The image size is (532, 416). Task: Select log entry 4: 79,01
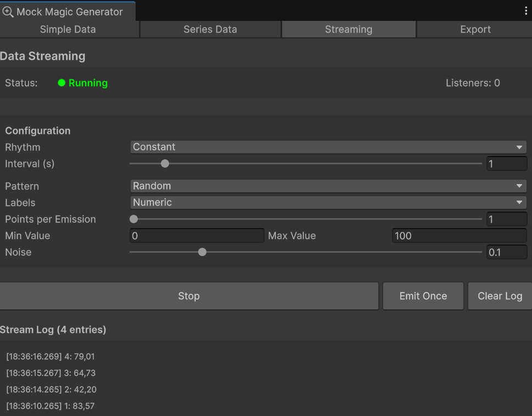click(51, 357)
